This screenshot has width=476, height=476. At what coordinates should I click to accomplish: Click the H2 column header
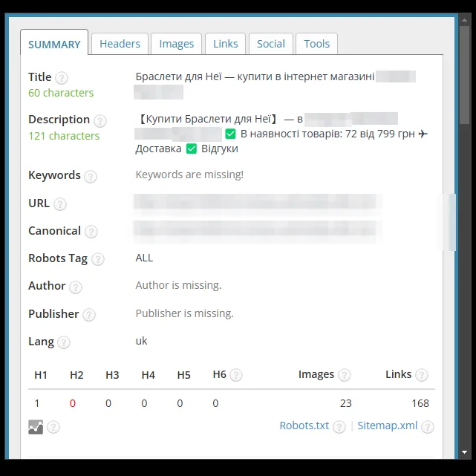point(76,375)
